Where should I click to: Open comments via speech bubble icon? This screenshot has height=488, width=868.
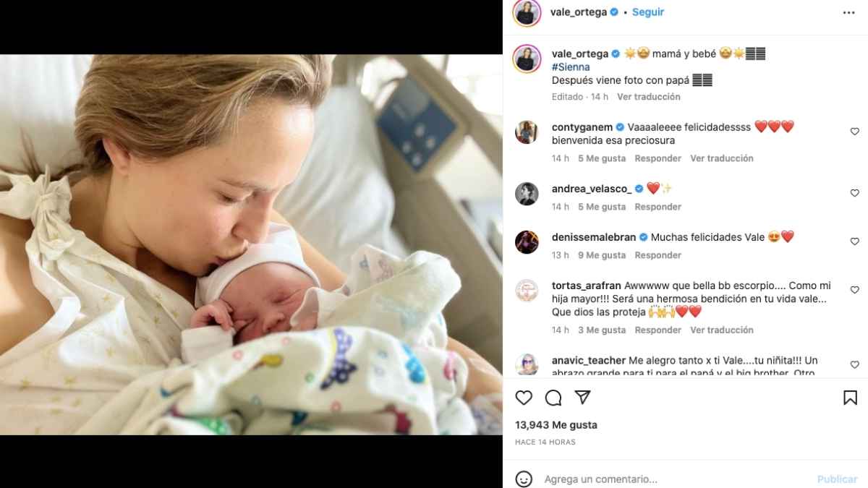[553, 398]
